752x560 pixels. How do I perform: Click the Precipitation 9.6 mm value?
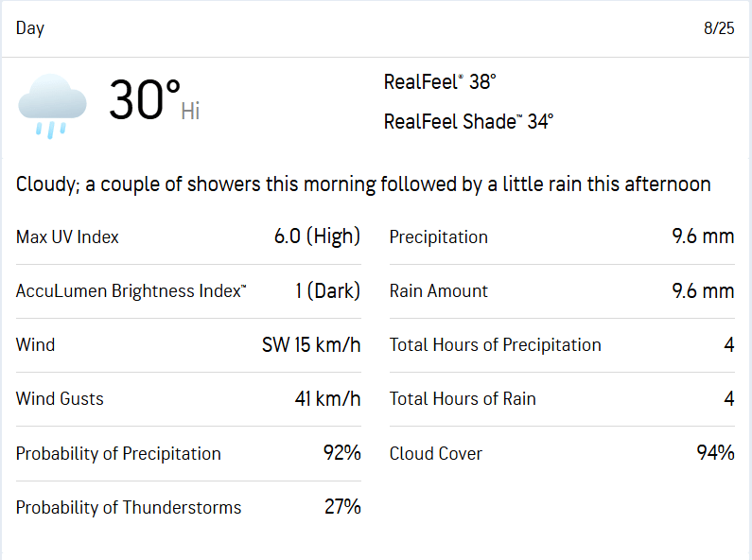(703, 236)
